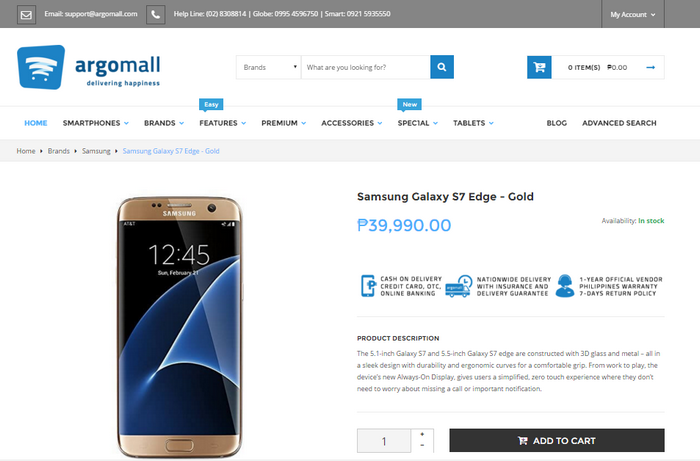Increase quantity with the plus button
Viewport: 700px width, 461px height.
tap(422, 434)
